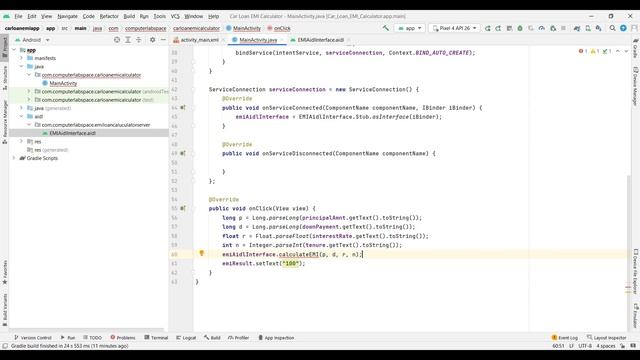Open Android project view dropdown
This screenshot has width=640, height=360.
tap(32, 40)
